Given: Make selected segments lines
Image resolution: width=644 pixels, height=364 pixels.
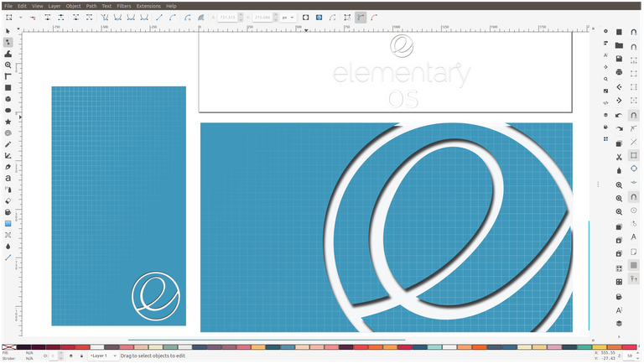Looking at the screenshot, I should (x=159, y=18).
